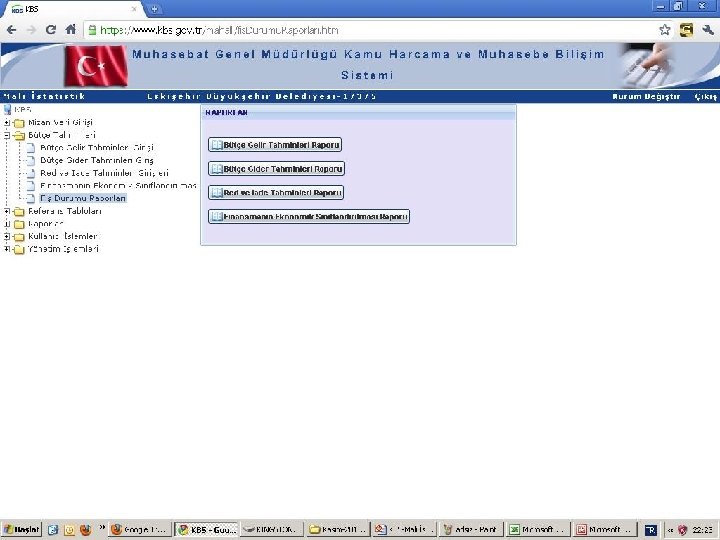Screen dimensions: 720x540
Task: Click the Yönetim İşlemleri folder icon
Action: click(x=19, y=250)
